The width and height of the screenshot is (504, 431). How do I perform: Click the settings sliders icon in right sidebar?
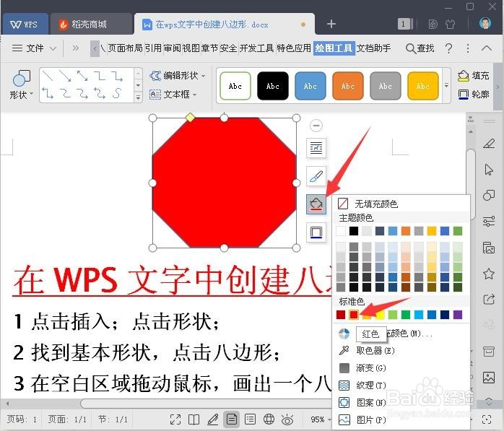click(489, 221)
